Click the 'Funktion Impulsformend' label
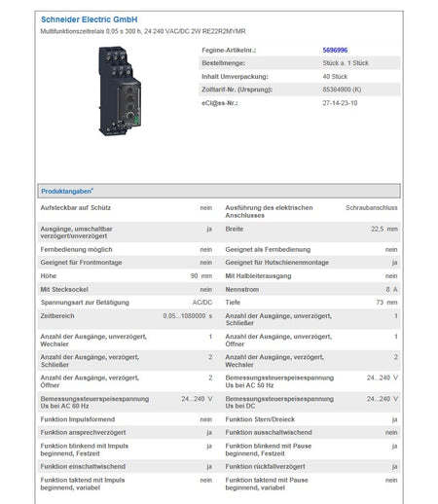Screen dimensions: 438x504 pyautogui.click(x=78, y=419)
